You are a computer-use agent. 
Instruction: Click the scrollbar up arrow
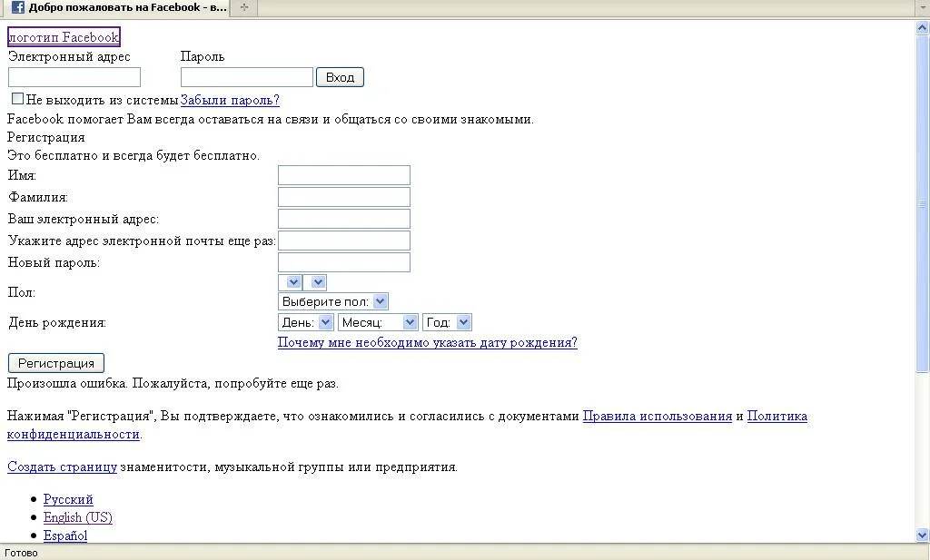[923, 26]
